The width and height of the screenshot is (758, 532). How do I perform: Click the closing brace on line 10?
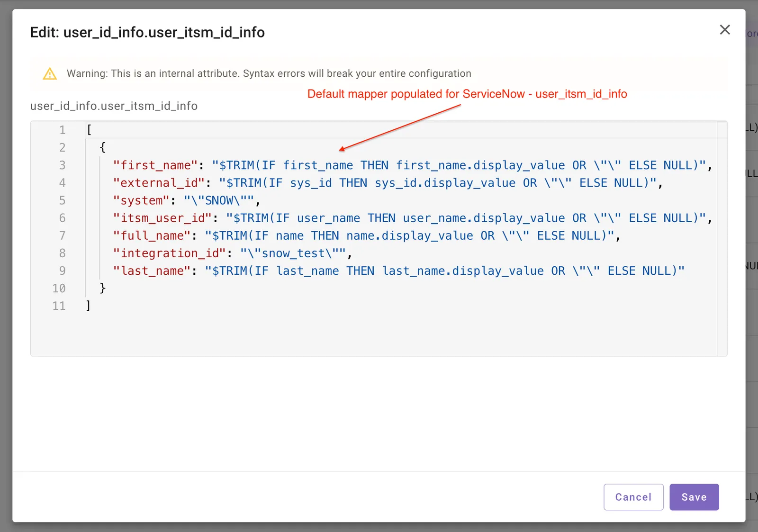[102, 288]
